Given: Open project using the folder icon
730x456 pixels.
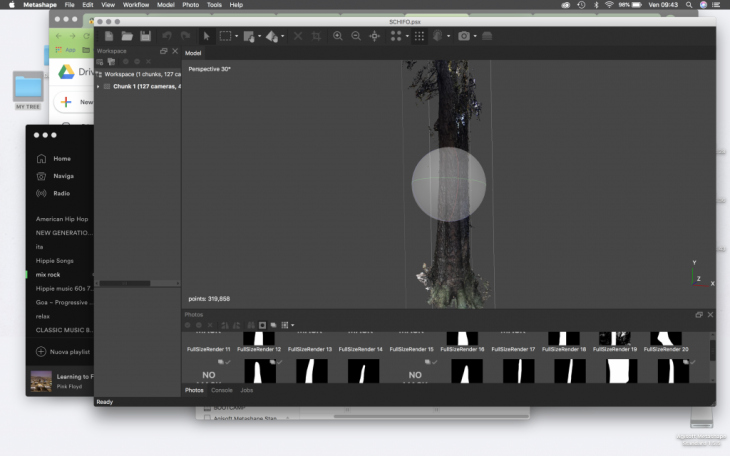Looking at the screenshot, I should 127,36.
